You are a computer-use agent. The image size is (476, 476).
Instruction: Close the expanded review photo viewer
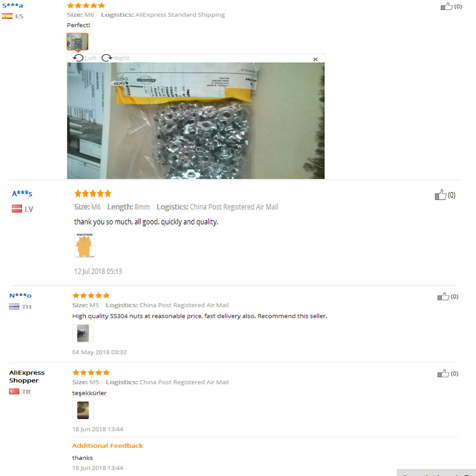coord(315,59)
